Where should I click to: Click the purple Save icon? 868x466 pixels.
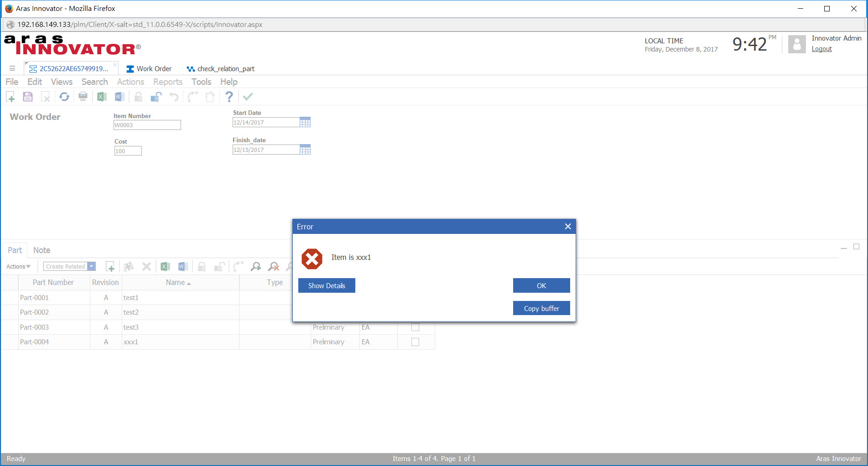[x=28, y=97]
